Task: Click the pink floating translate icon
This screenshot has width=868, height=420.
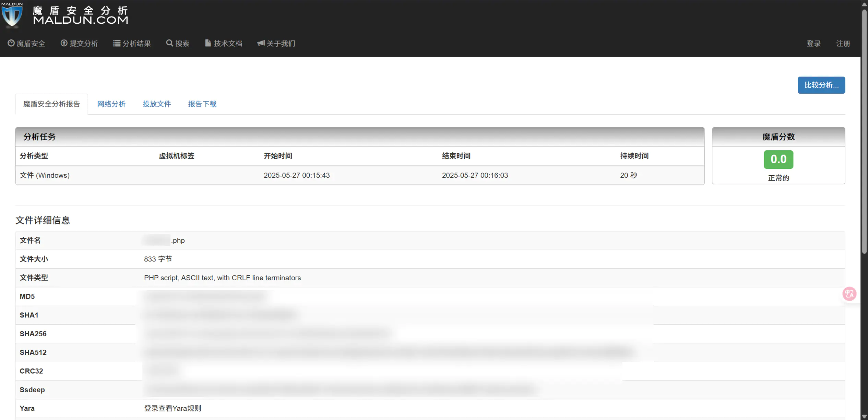Action: tap(849, 294)
